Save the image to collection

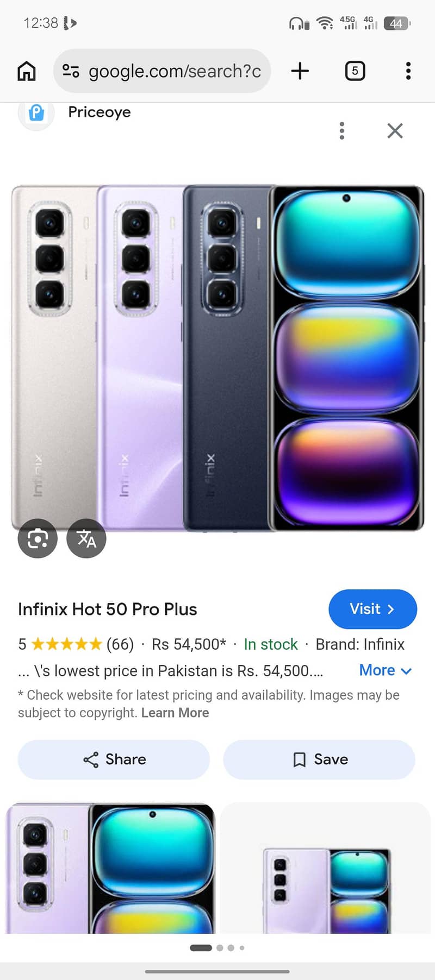click(x=319, y=759)
